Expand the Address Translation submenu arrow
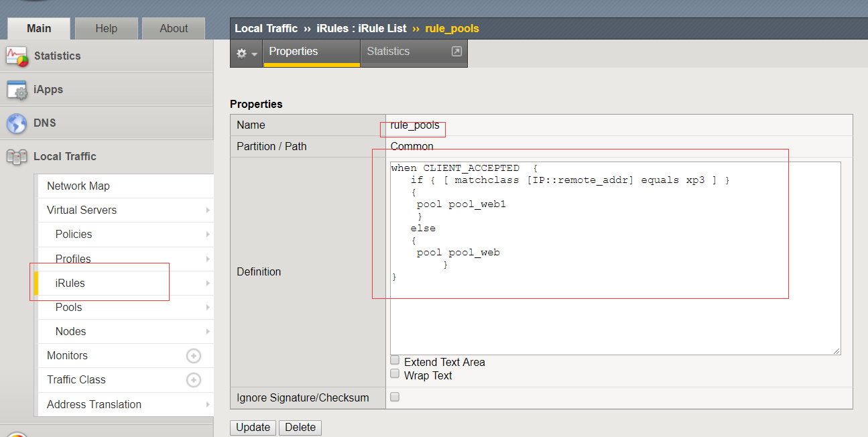The image size is (868, 437). [208, 405]
